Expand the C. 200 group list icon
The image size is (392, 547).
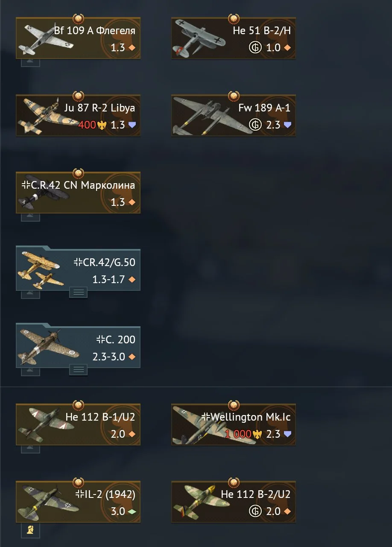(x=79, y=370)
